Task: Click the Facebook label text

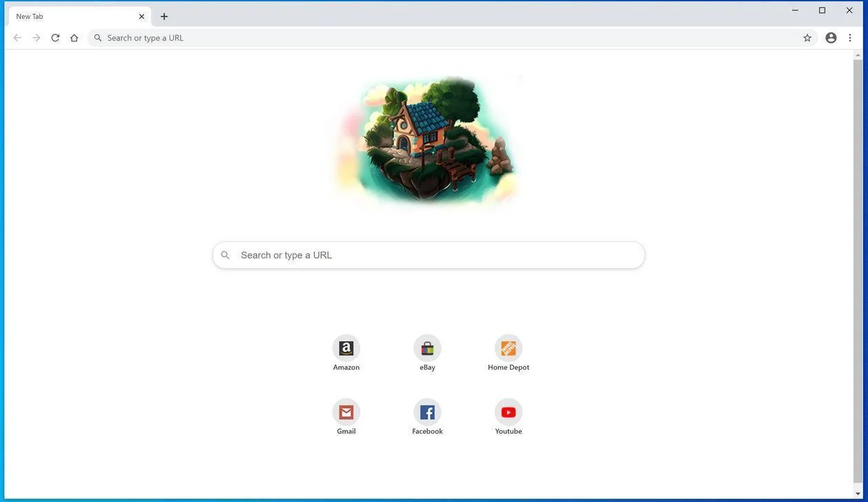Action: tap(427, 432)
